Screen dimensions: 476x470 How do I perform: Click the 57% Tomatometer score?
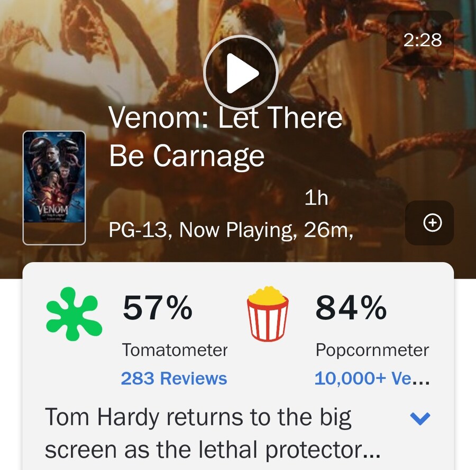pos(158,308)
